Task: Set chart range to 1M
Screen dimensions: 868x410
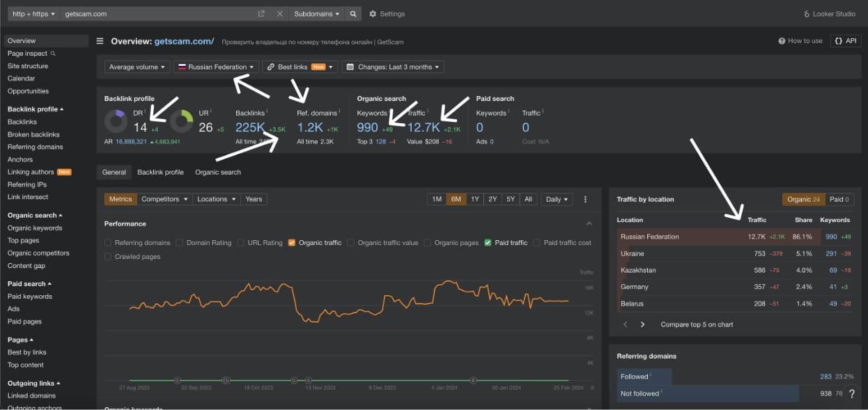Action: (x=437, y=199)
